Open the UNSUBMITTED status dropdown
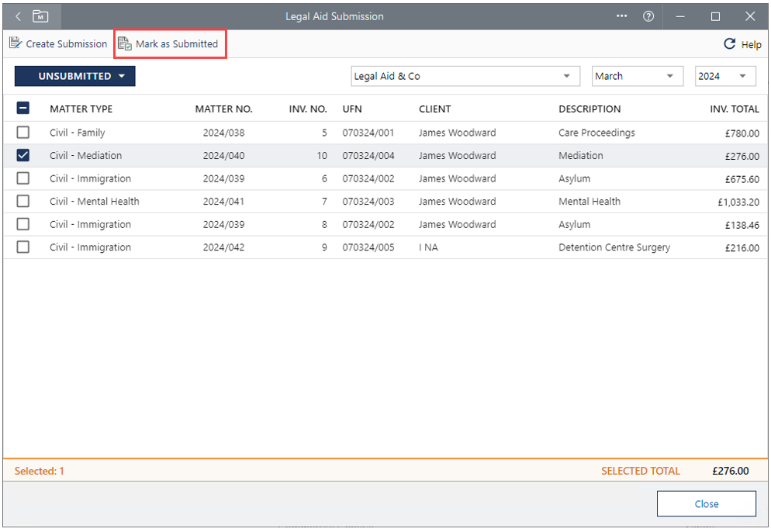The width and height of the screenshot is (771, 532). tap(75, 76)
